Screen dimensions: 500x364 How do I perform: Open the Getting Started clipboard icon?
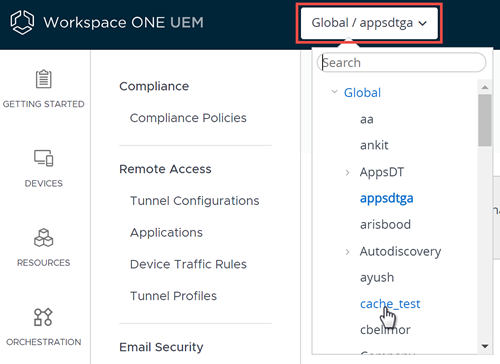pos(44,79)
